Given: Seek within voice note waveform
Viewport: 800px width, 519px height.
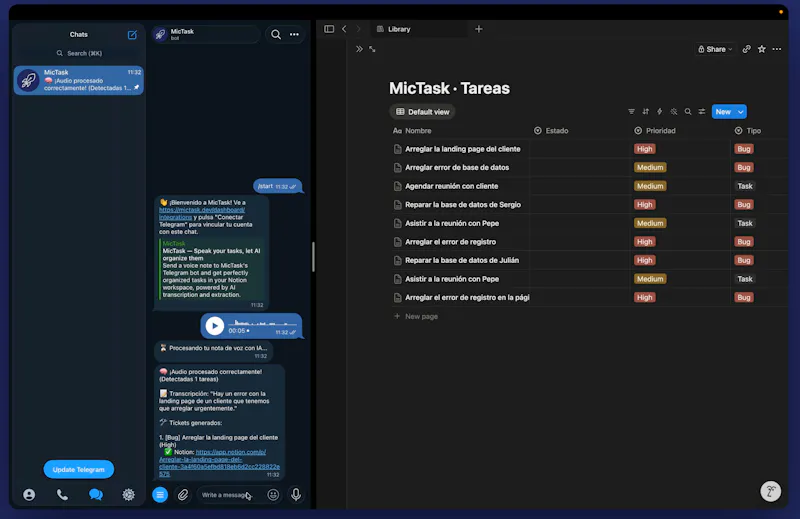Looking at the screenshot, I should [x=264, y=323].
